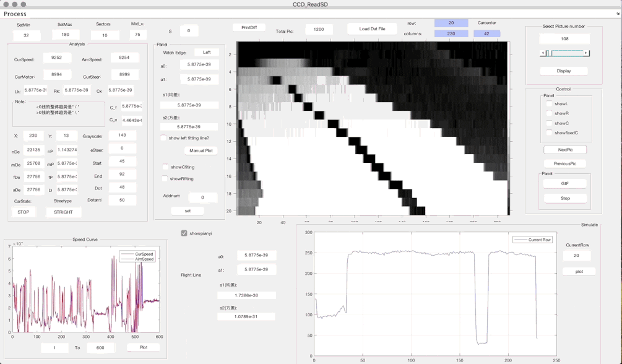Viewport: 622px width, 364px height.
Task: Start the GIF animation
Action: (565, 183)
